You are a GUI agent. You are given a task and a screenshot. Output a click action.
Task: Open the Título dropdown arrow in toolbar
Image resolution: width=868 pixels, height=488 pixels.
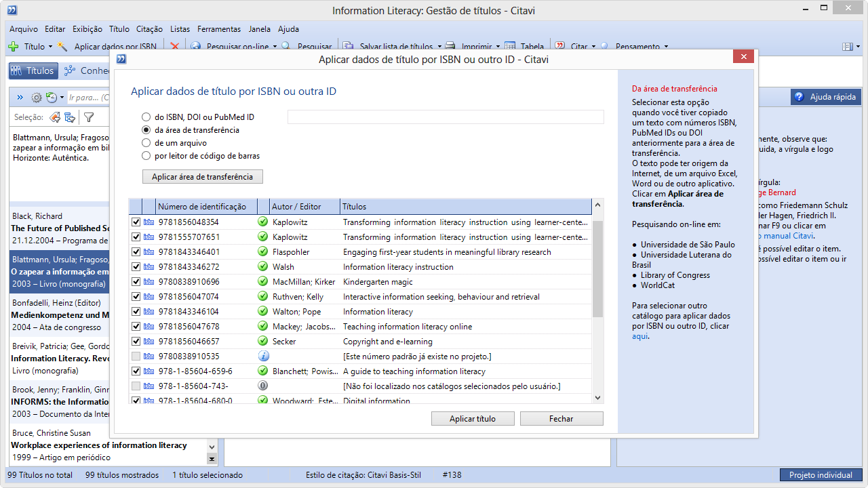pos(50,47)
